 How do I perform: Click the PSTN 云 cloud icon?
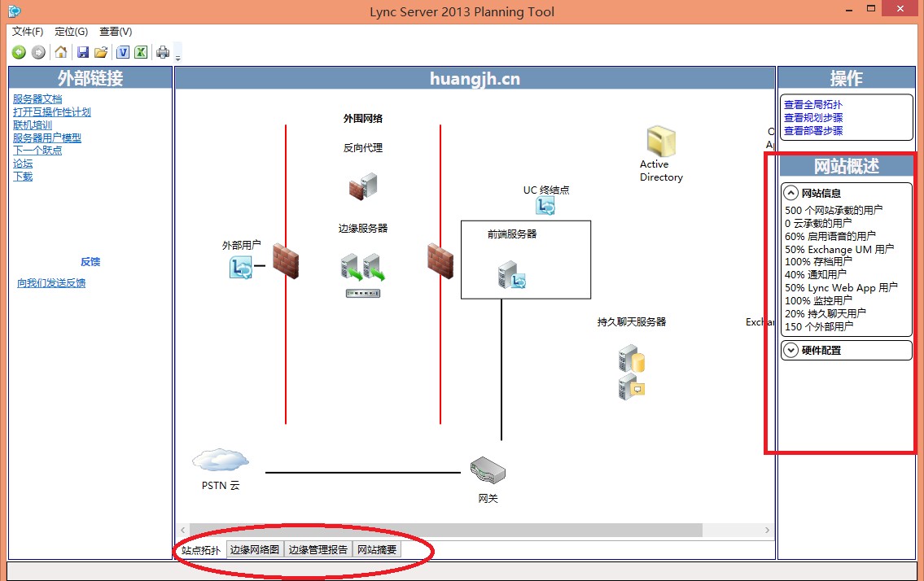click(221, 461)
